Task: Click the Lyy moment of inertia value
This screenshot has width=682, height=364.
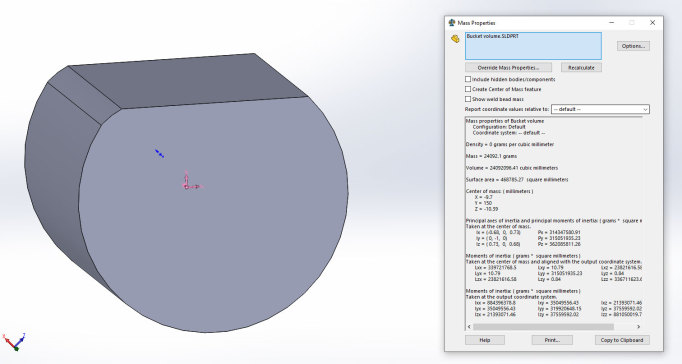Action: tap(559, 274)
